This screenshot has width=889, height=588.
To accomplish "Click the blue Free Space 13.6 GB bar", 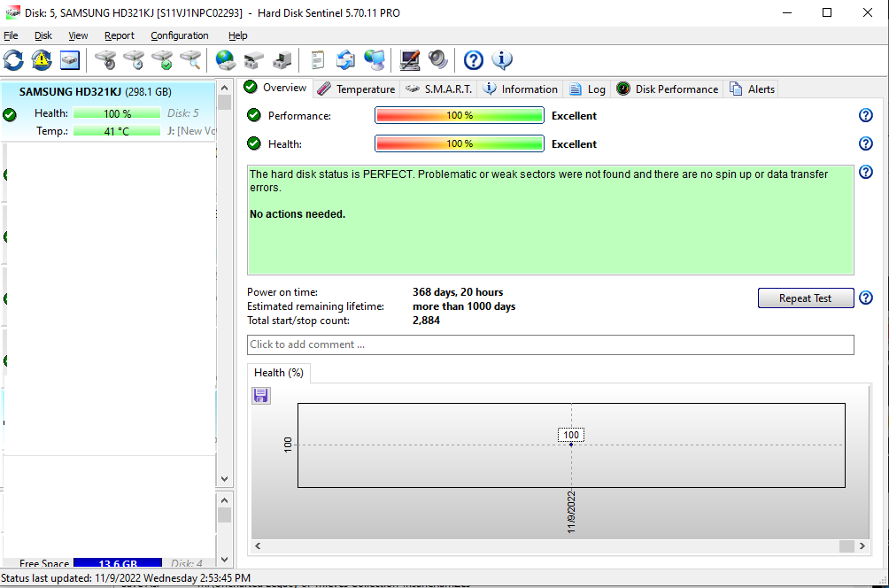I will pyautogui.click(x=118, y=563).
